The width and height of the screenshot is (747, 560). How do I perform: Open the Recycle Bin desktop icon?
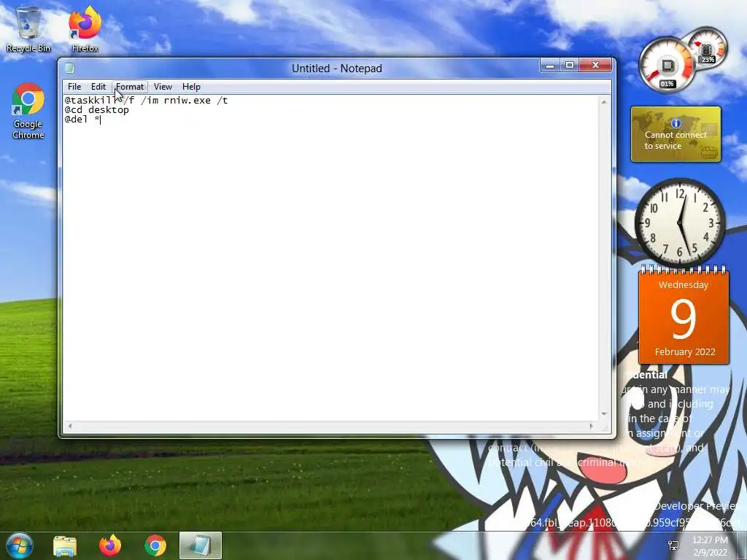[28, 29]
